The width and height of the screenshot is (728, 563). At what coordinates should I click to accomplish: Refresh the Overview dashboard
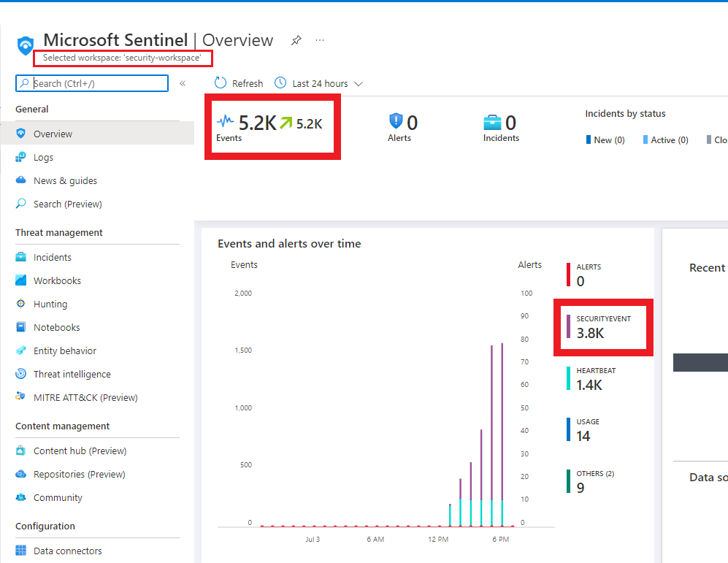click(238, 83)
